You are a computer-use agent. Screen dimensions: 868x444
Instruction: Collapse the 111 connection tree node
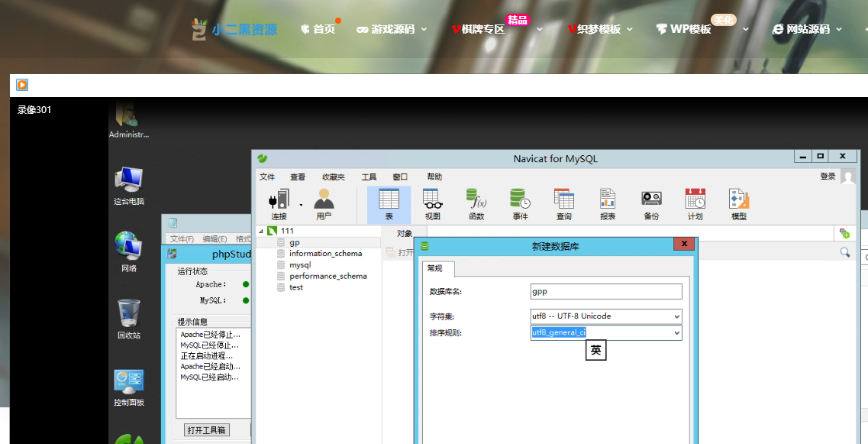[262, 231]
